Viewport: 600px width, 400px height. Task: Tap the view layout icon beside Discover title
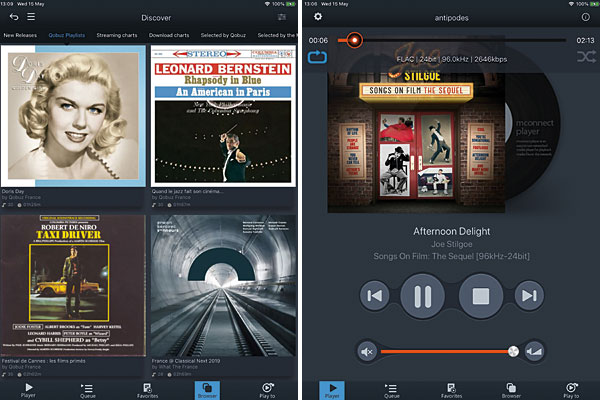tap(282, 17)
